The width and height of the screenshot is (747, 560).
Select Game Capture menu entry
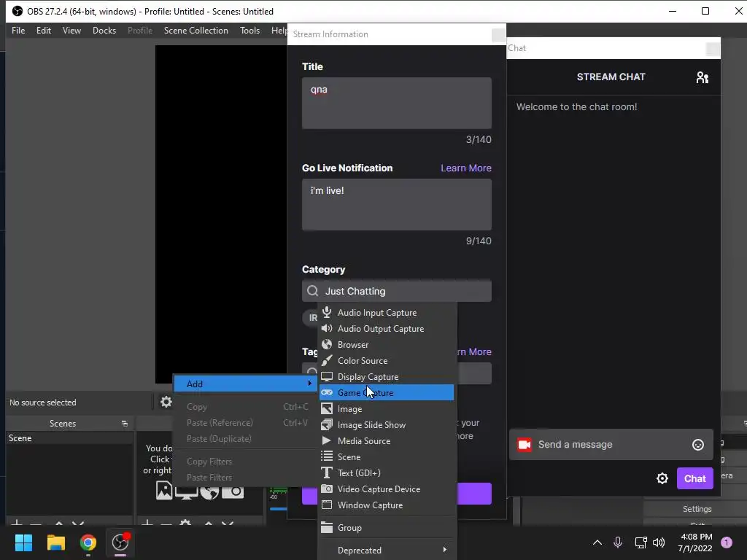(x=387, y=392)
